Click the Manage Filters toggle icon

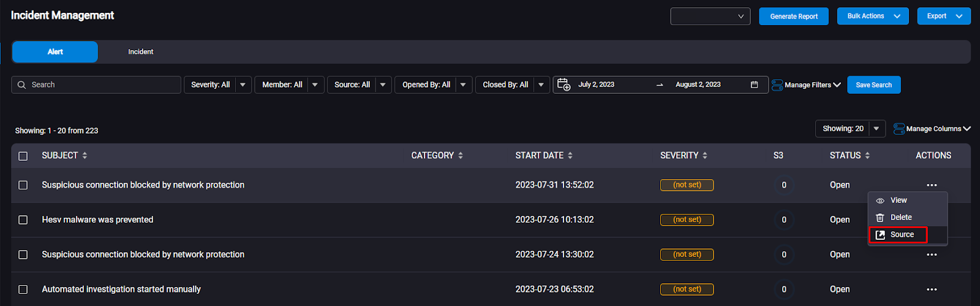tap(777, 85)
